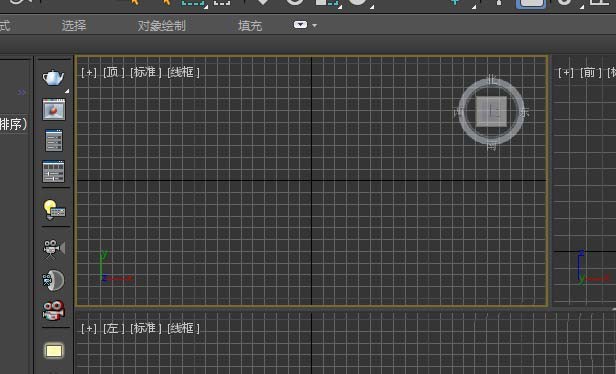Click the list-style dialog icon below frame window
The height and width of the screenshot is (374, 616).
(x=54, y=140)
